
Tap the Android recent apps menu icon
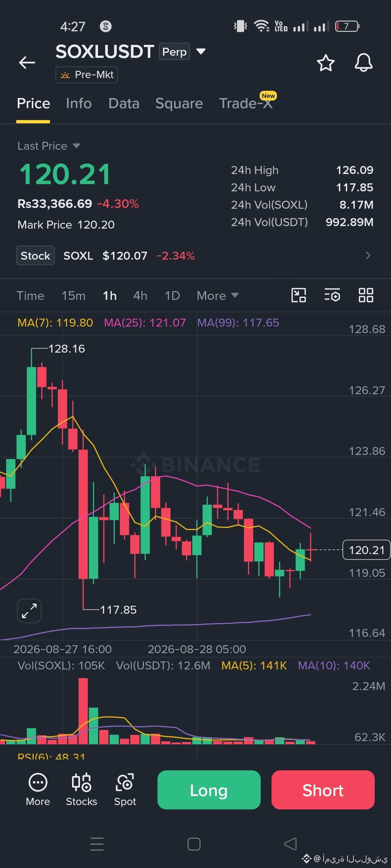pos(97,844)
